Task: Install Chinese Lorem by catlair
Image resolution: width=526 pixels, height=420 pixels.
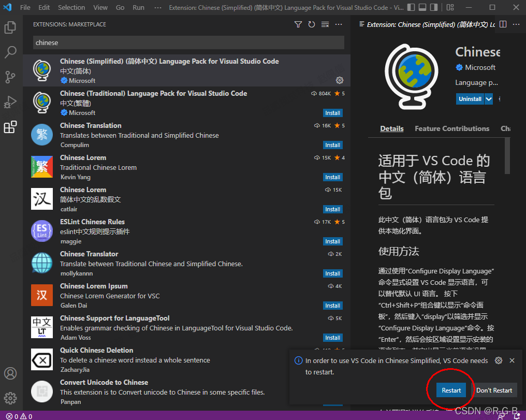Action: click(332, 209)
